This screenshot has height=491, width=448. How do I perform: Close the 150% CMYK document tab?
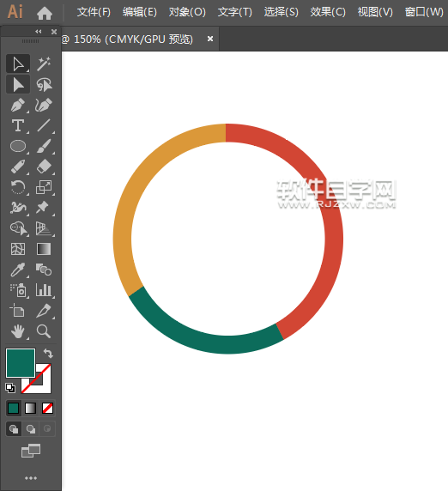pyautogui.click(x=210, y=39)
